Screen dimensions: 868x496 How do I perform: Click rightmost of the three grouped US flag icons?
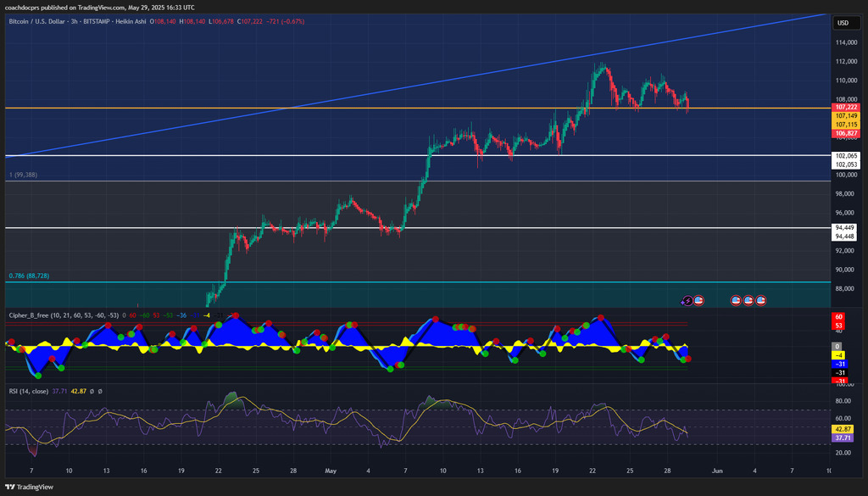(x=760, y=300)
